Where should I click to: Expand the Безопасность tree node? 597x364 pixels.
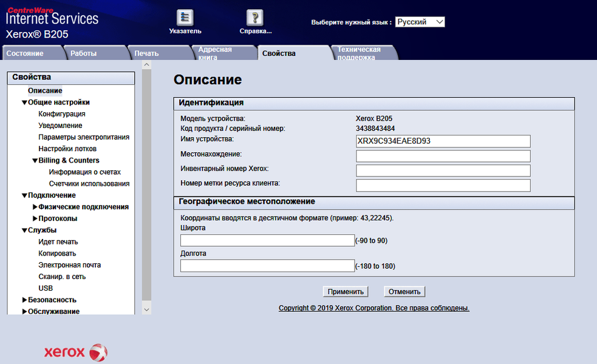click(x=24, y=300)
